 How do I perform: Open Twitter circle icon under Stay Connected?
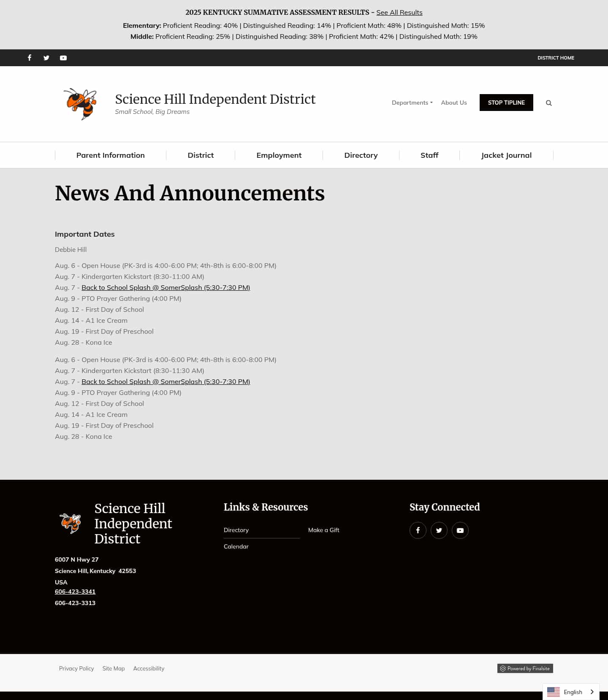pos(439,530)
